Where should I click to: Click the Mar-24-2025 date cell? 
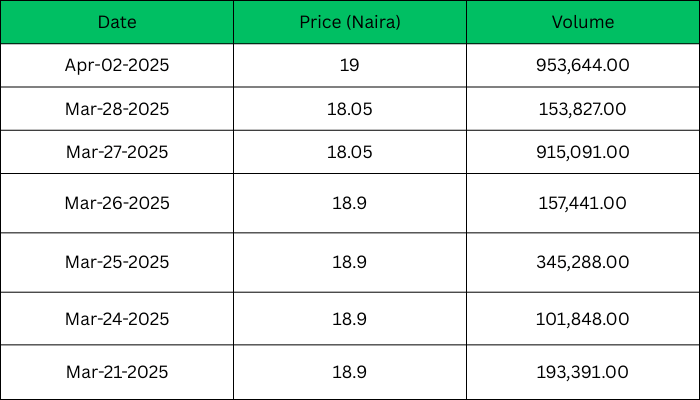coord(118,319)
